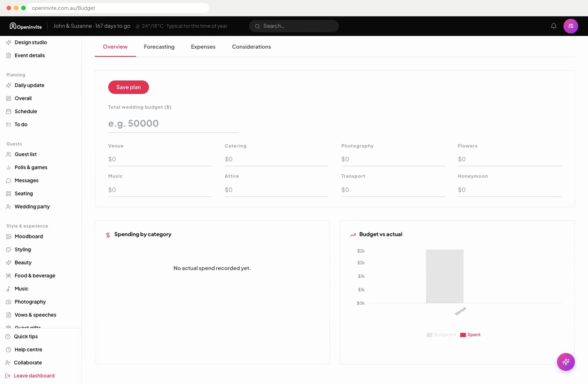Open the JS profile avatar
Viewport: 588px width, 384px height.
pyautogui.click(x=570, y=26)
